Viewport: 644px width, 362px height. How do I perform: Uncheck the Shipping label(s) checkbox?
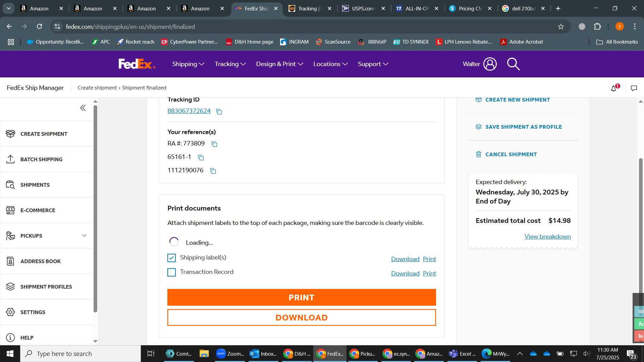(x=171, y=258)
